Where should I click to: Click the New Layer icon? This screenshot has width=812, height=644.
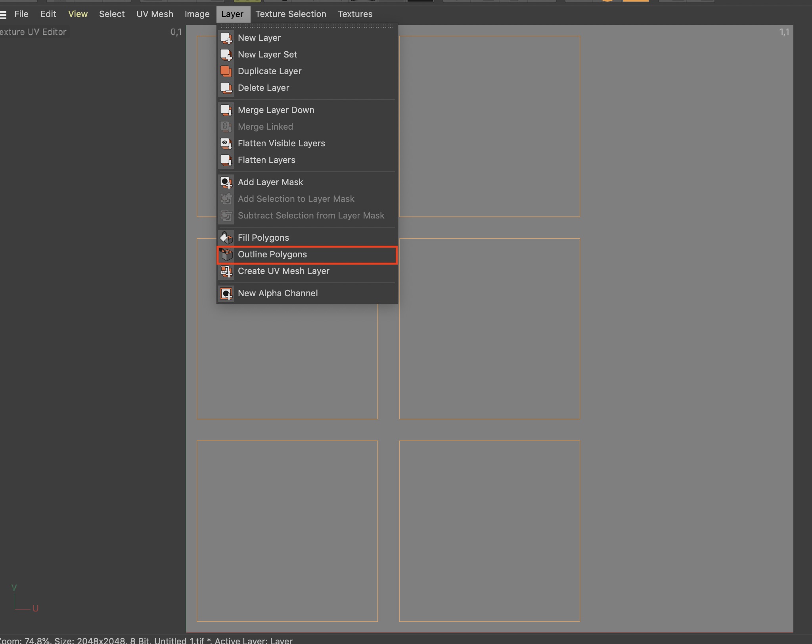[x=227, y=38]
